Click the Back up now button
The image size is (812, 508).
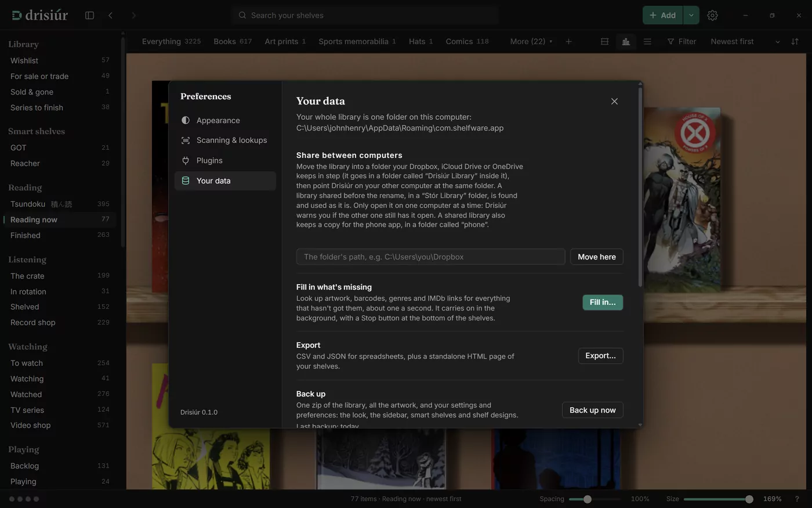point(592,410)
